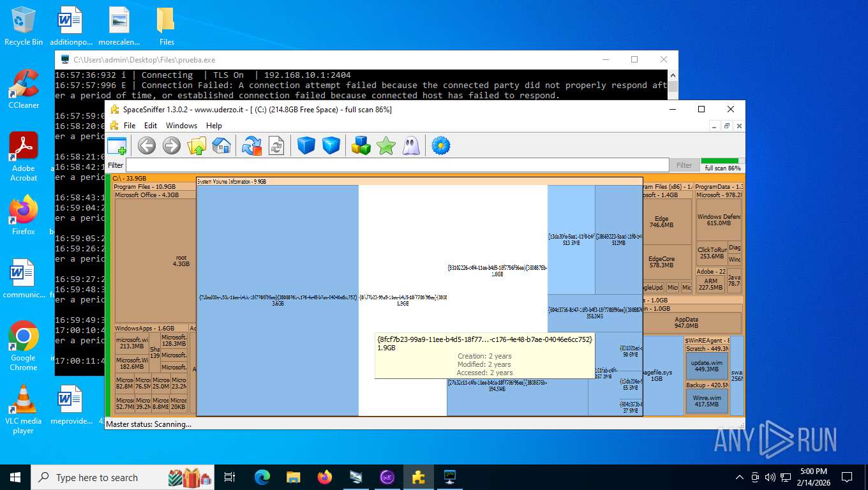Click the taskbar search box
The width and height of the screenshot is (868, 490).
(x=124, y=477)
